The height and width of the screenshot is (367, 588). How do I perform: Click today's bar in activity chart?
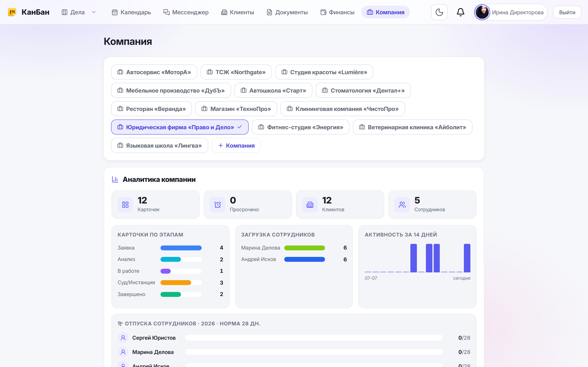pos(467,258)
